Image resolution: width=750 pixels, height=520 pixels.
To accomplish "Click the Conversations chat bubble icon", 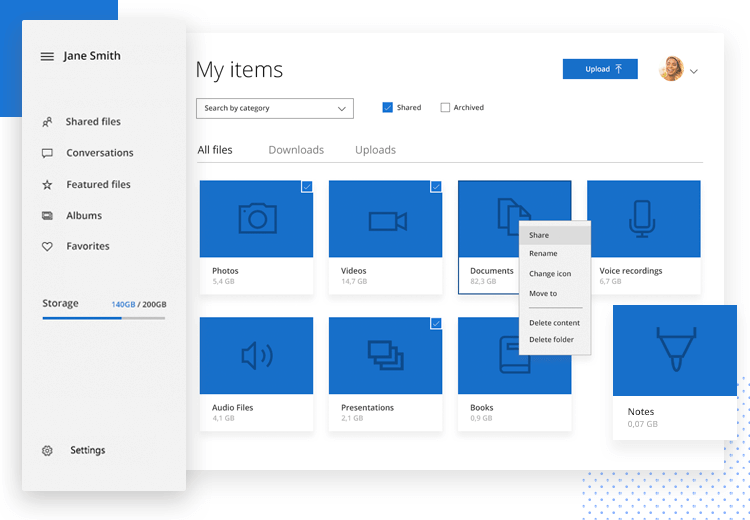I will click(47, 153).
